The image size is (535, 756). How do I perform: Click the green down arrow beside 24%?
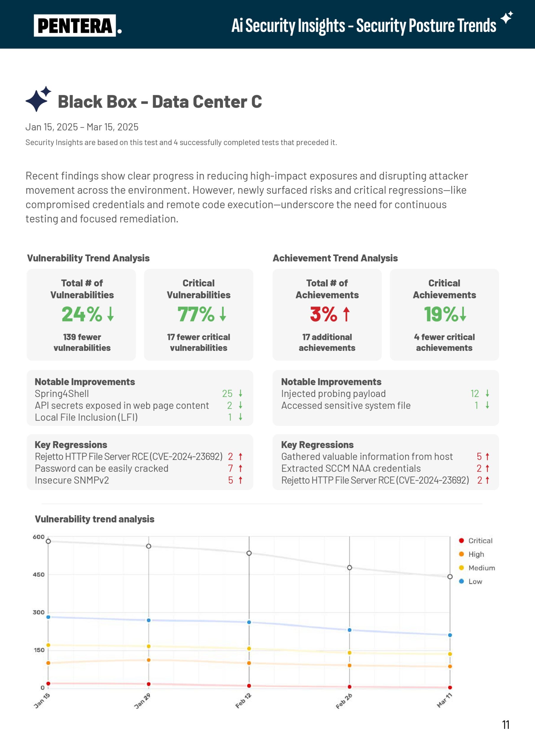pyautogui.click(x=111, y=314)
